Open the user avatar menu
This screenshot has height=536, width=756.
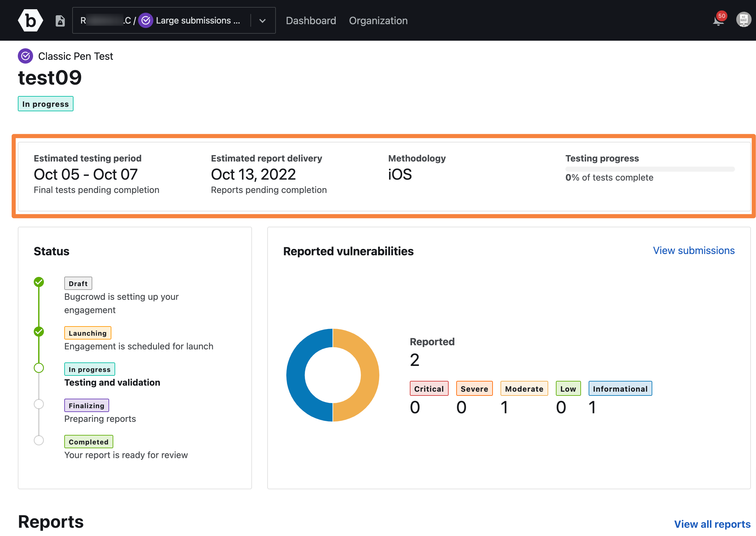pos(744,20)
